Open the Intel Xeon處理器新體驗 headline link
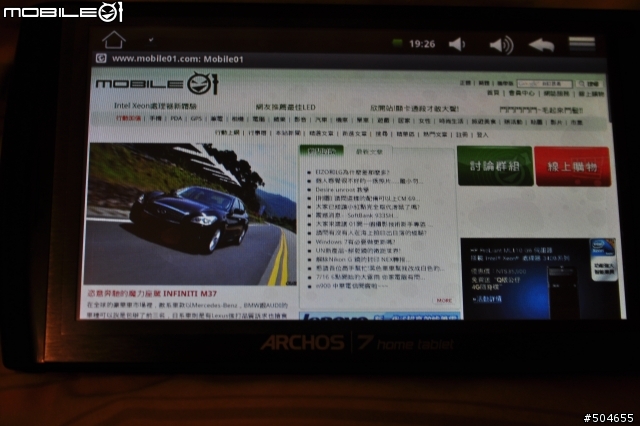 155,106
